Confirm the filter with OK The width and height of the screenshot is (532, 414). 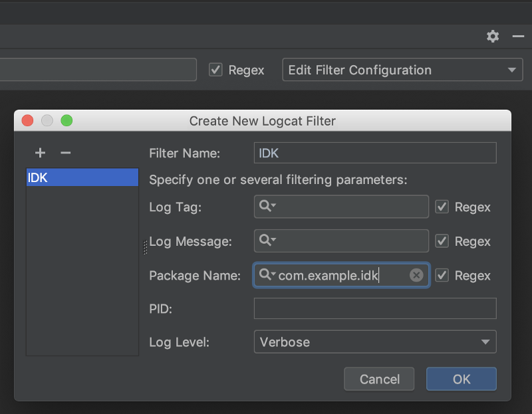coord(462,379)
